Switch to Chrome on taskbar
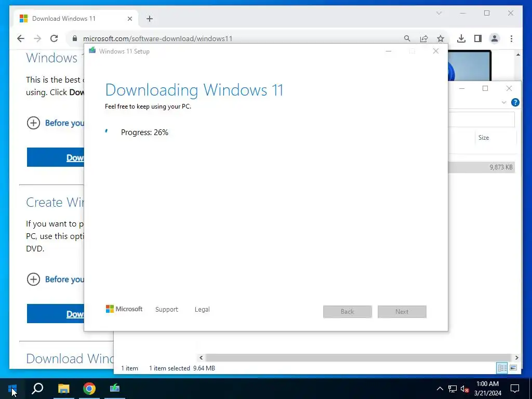The image size is (532, 399). [89, 389]
